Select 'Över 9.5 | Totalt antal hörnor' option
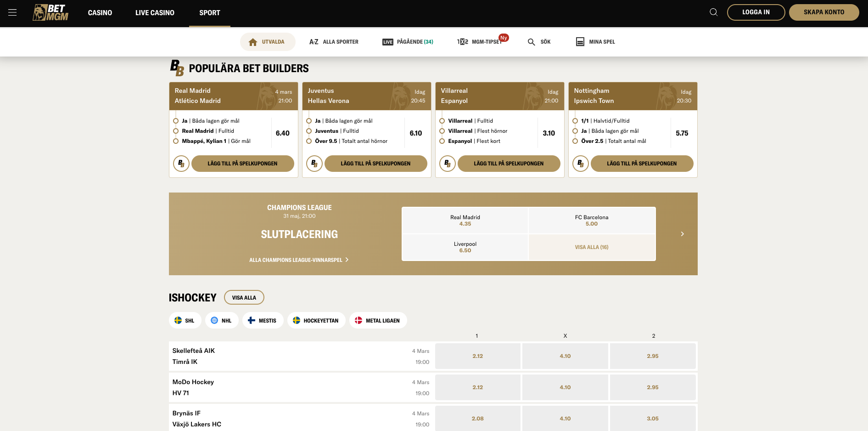The height and width of the screenshot is (431, 868). (351, 141)
